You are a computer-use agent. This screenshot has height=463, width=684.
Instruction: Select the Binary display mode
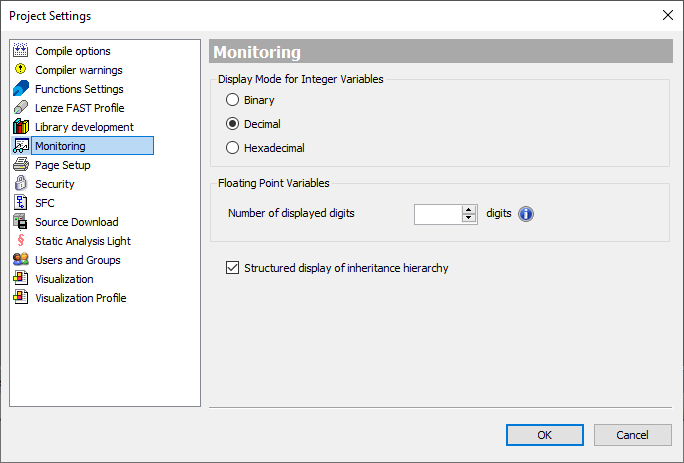233,100
